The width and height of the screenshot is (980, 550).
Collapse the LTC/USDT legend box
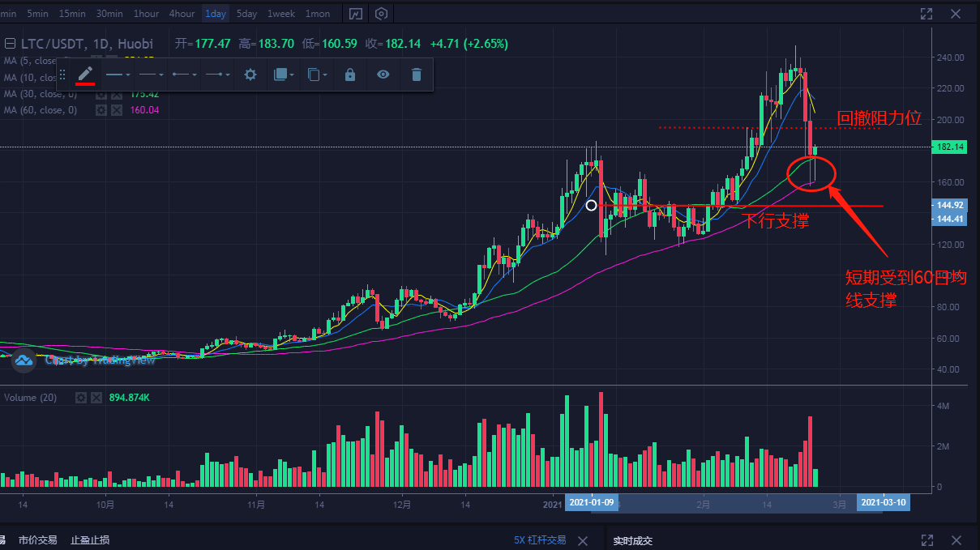(x=11, y=44)
